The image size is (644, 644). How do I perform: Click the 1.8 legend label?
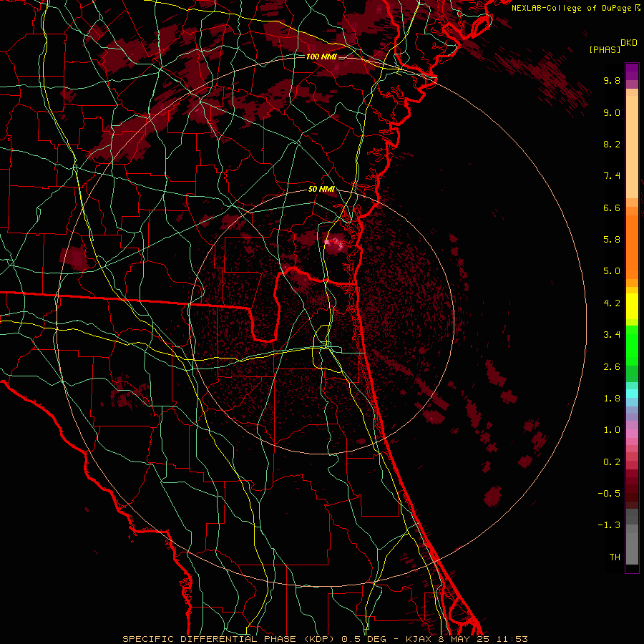tap(612, 399)
